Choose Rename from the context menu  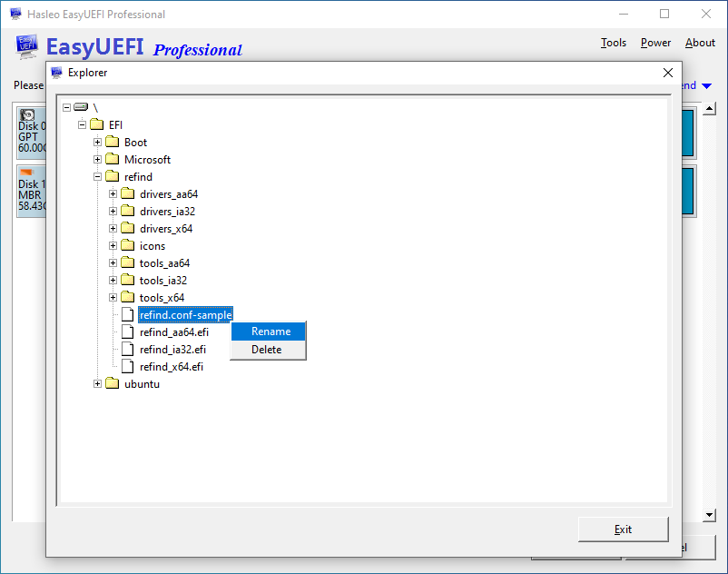click(x=269, y=332)
